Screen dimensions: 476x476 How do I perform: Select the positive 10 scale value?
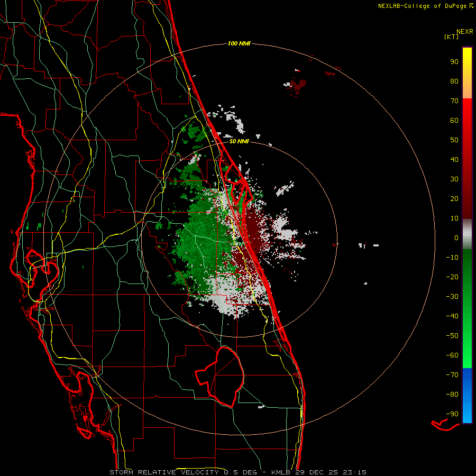point(454,218)
